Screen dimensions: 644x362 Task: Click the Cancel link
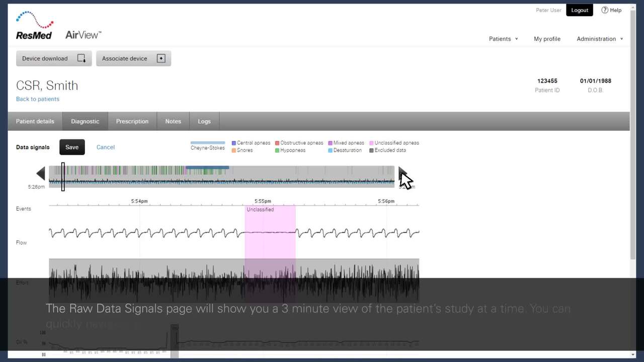[106, 147]
